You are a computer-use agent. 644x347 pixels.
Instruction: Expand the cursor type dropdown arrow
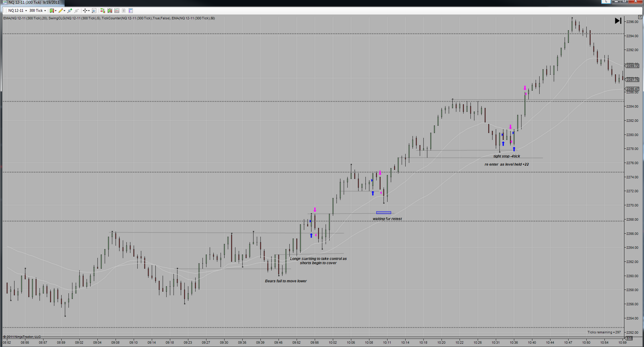point(89,10)
